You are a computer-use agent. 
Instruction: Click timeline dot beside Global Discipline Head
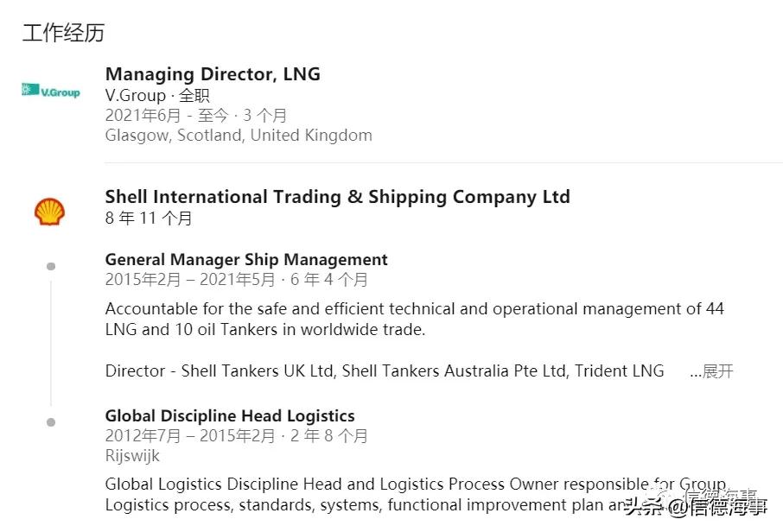pyautogui.click(x=51, y=421)
